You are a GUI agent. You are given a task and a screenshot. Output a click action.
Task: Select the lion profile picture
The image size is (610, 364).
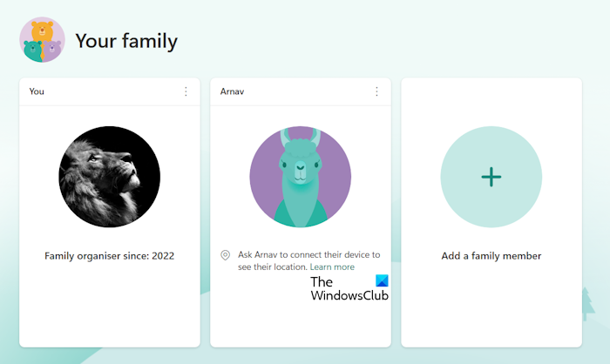click(110, 176)
